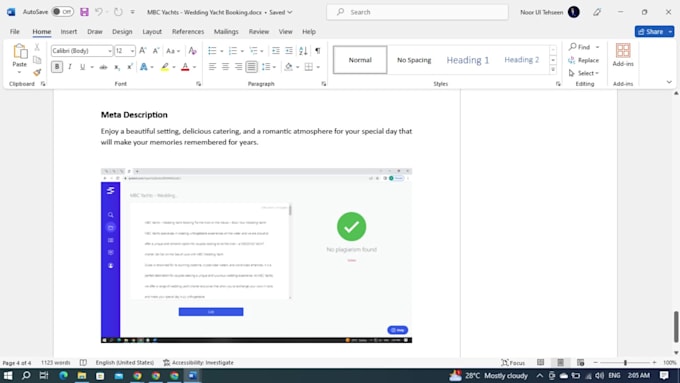Open Borders dropdown arrow
Screen dimensions: 680x383
(318, 67)
